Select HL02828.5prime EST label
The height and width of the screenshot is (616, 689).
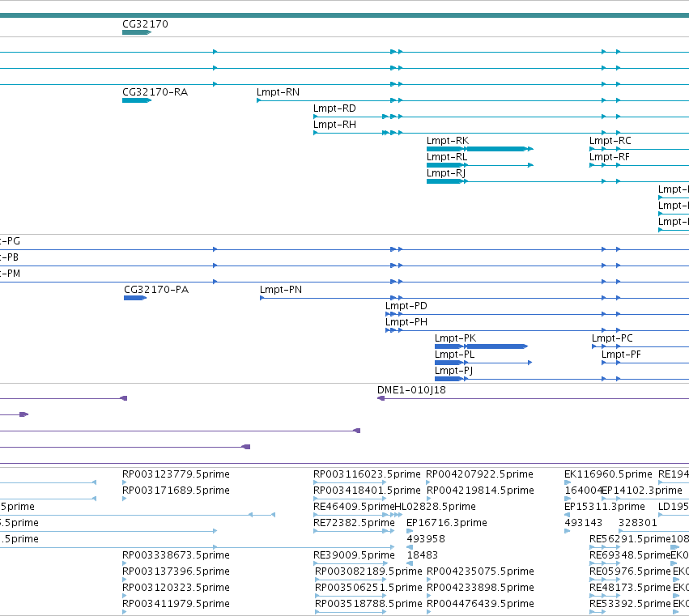[435, 507]
